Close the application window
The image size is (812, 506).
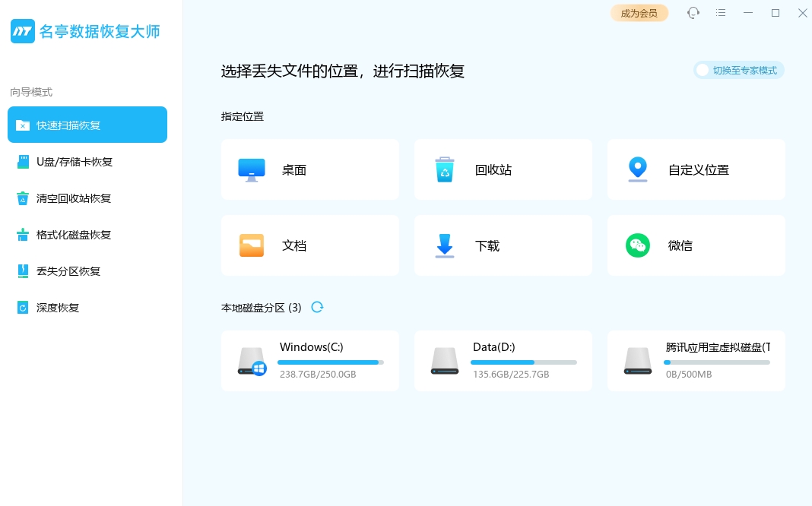803,13
